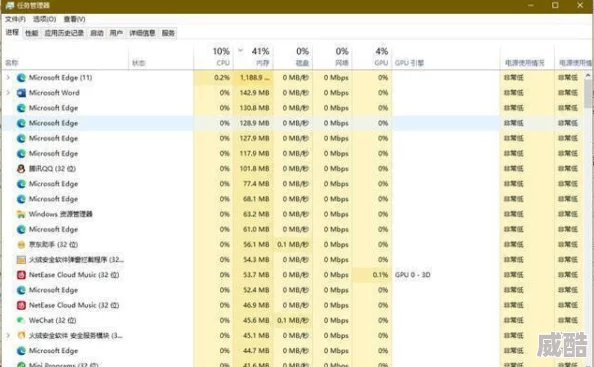Click the Edge icon in the 44.7 MB row

(21, 350)
